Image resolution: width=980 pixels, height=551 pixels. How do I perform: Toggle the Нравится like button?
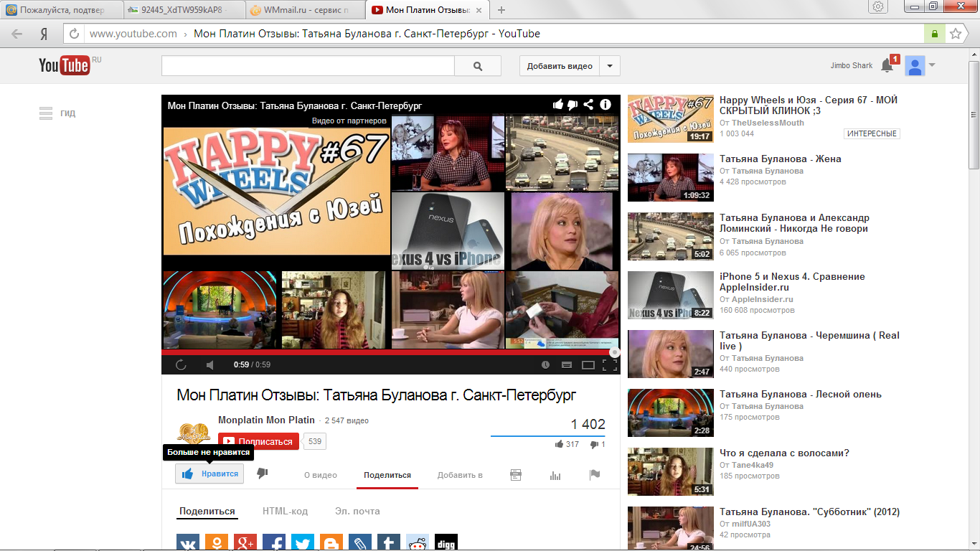[209, 474]
